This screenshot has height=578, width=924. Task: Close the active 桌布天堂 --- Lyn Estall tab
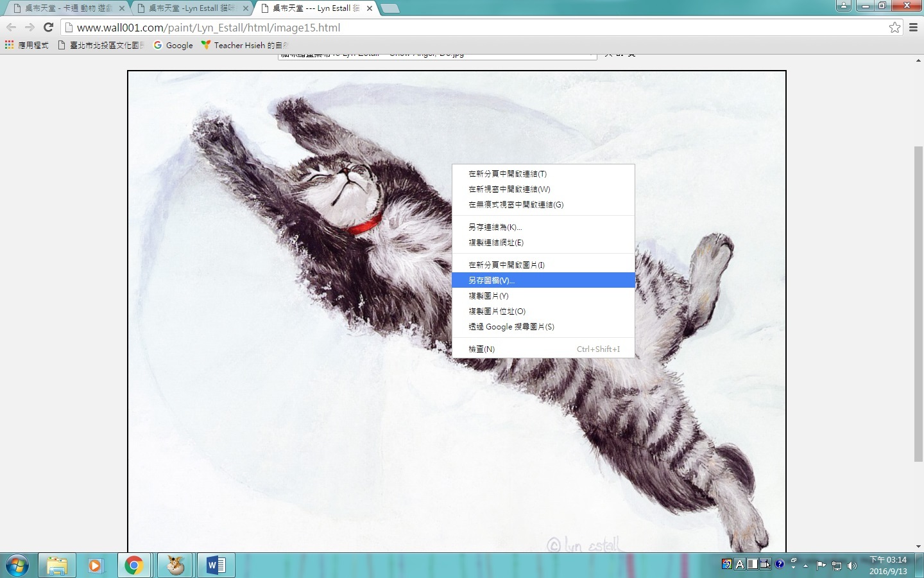370,8
